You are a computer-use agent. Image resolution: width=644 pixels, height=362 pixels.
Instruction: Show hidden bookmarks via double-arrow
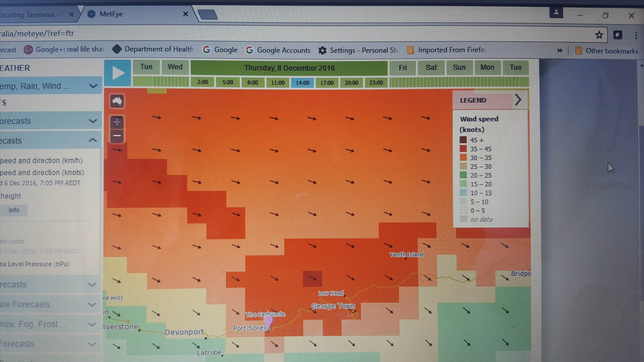[560, 51]
